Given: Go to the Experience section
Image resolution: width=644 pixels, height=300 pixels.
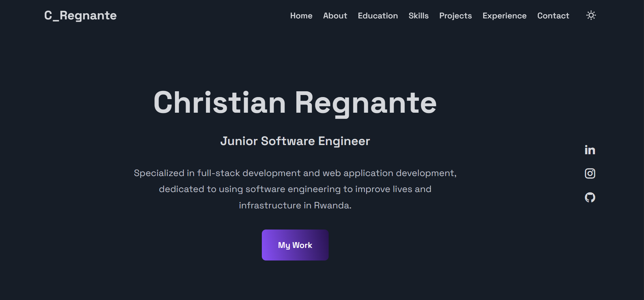Looking at the screenshot, I should pos(504,16).
